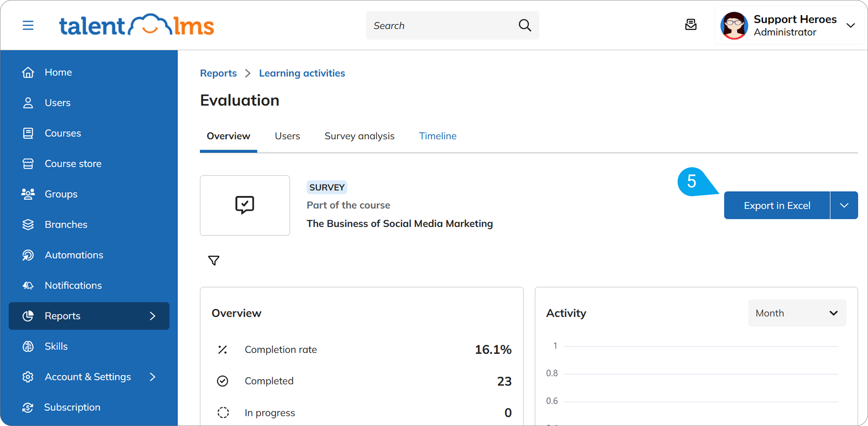Open Automations in the sidebar

pos(89,255)
